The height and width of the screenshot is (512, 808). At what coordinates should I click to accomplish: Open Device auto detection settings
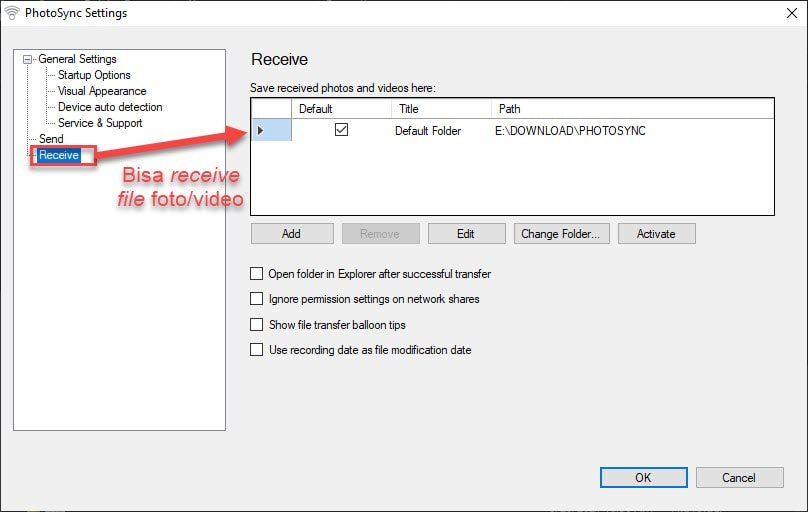coord(110,107)
